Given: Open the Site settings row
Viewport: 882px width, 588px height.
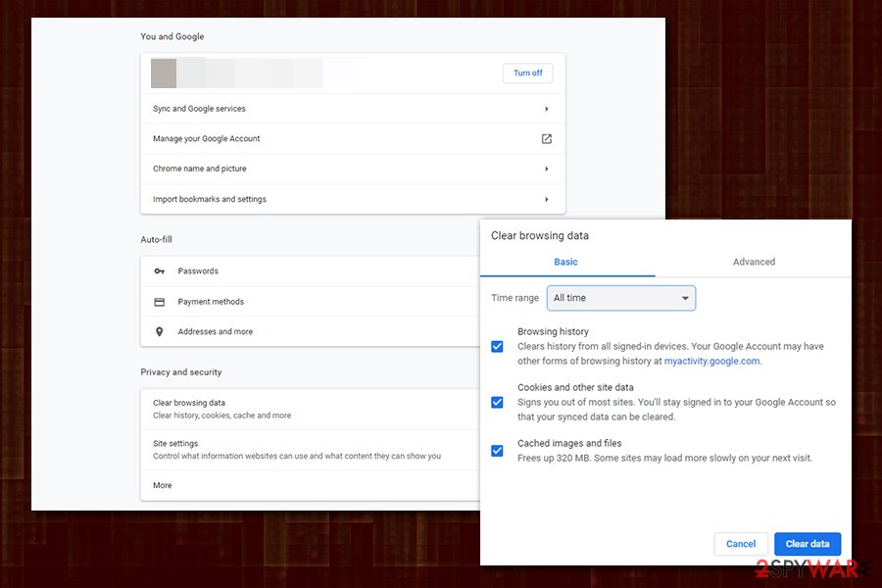Looking at the screenshot, I should pos(310,450).
